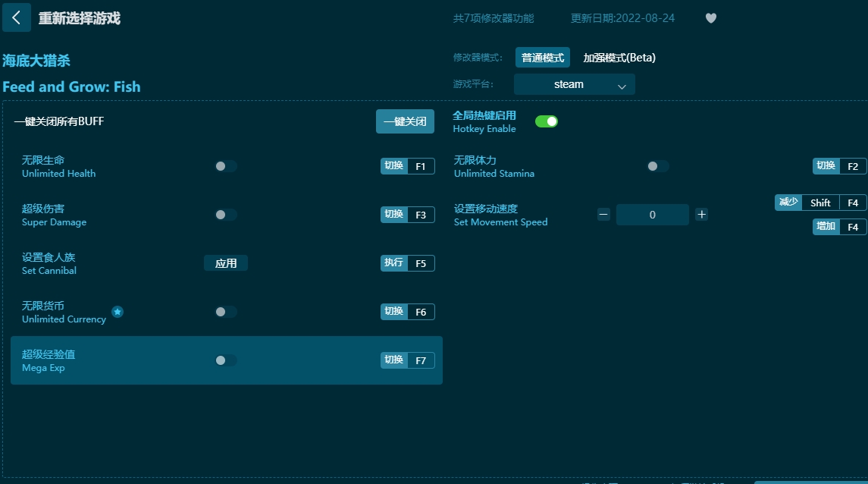The image size is (868, 484).
Task: Click the back arrow icon
Action: tap(16, 17)
